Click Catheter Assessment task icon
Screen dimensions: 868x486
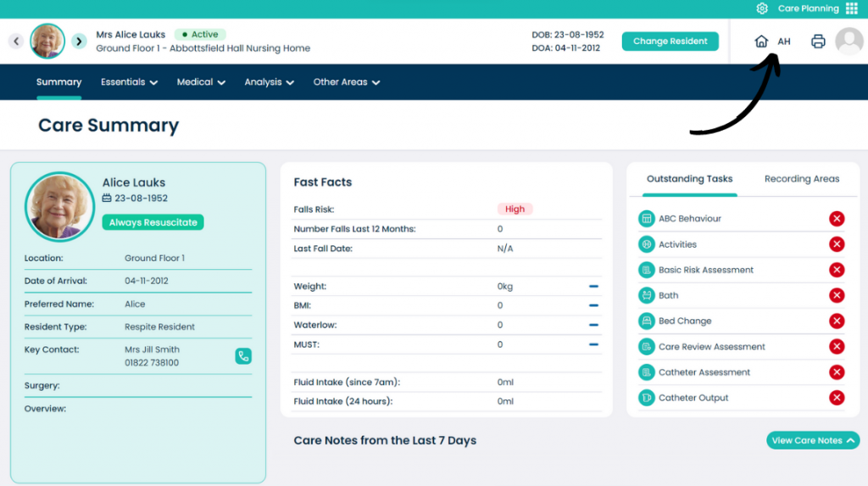[646, 371]
